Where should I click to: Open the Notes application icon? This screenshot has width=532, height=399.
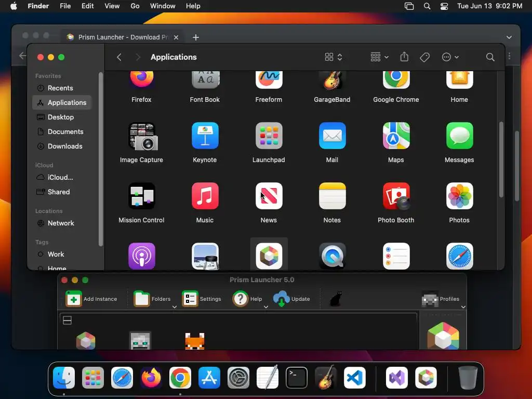[x=332, y=196]
